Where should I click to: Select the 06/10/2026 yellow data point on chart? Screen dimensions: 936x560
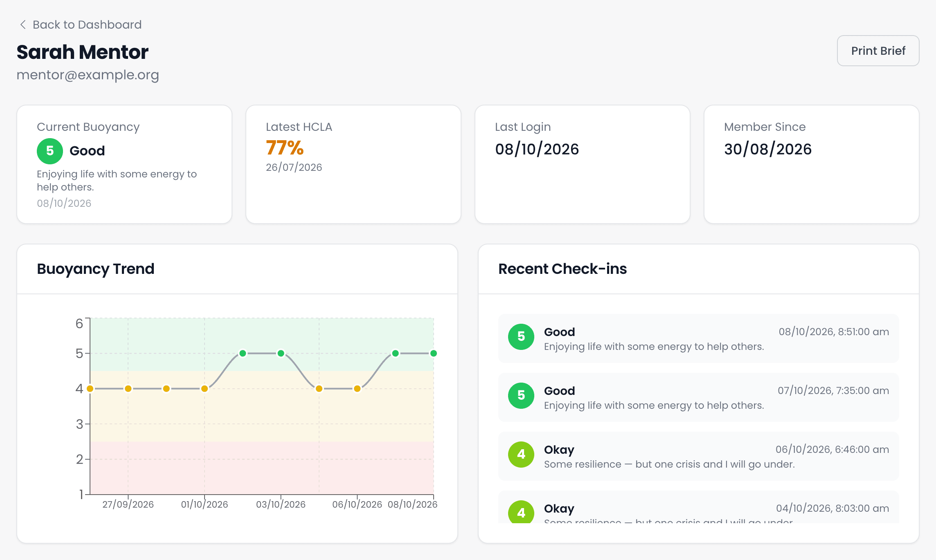click(x=357, y=388)
